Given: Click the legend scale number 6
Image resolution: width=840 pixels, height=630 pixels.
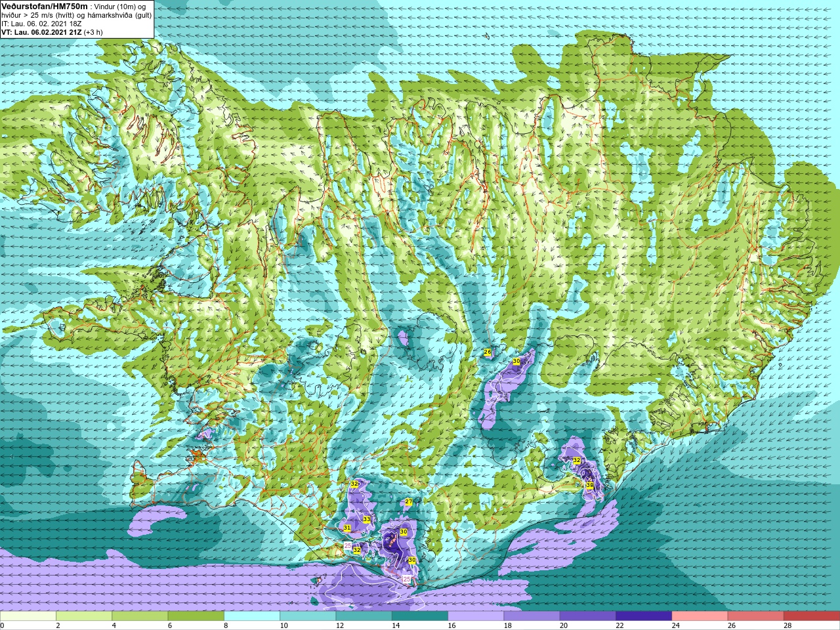Looking at the screenshot, I should click(x=170, y=625).
